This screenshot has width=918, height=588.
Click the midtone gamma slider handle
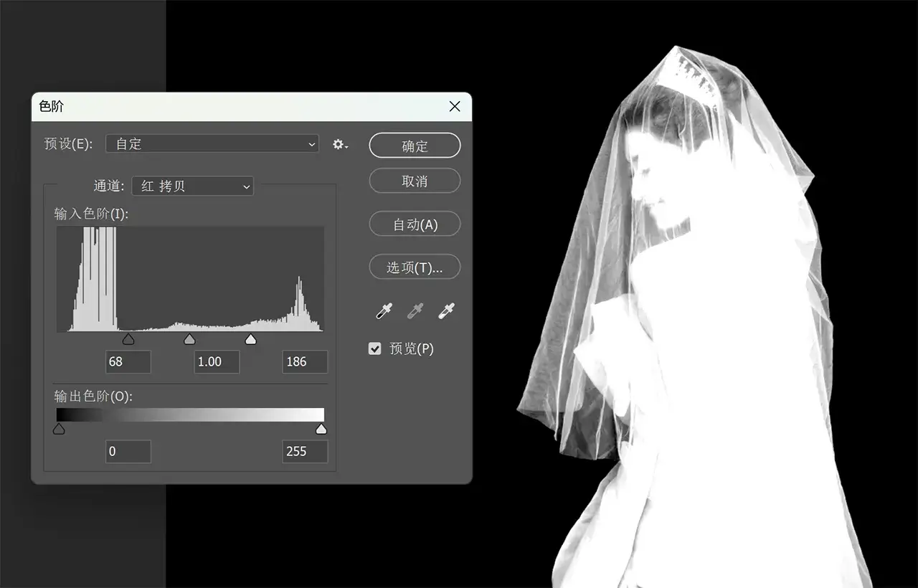tap(189, 338)
